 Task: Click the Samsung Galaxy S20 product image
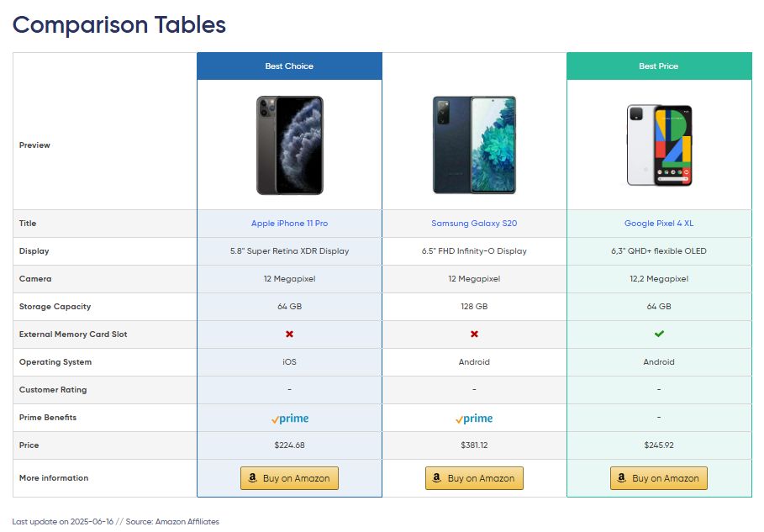(474, 145)
